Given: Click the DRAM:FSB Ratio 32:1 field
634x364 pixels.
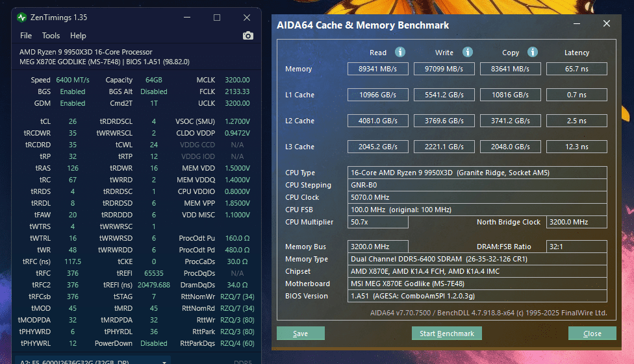Looking at the screenshot, I should (x=577, y=247).
